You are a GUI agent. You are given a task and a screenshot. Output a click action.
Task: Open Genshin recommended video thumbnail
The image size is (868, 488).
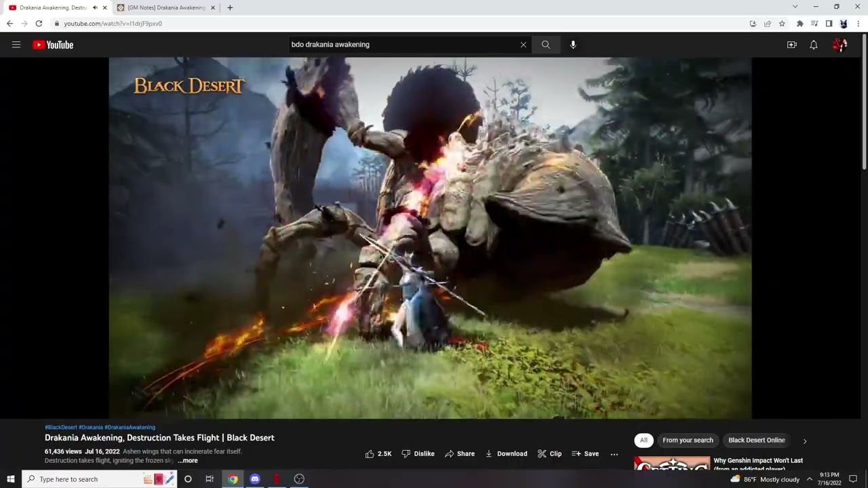672,463
